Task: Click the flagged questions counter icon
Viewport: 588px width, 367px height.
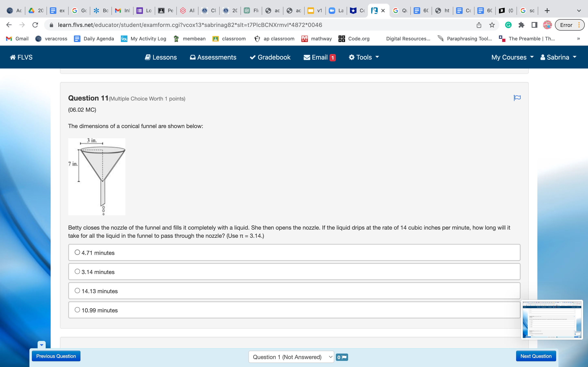Action: tap(342, 357)
